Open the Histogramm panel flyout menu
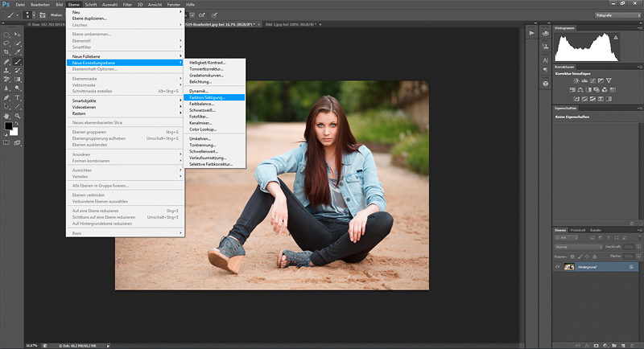The height and width of the screenshot is (349, 644). tap(639, 28)
